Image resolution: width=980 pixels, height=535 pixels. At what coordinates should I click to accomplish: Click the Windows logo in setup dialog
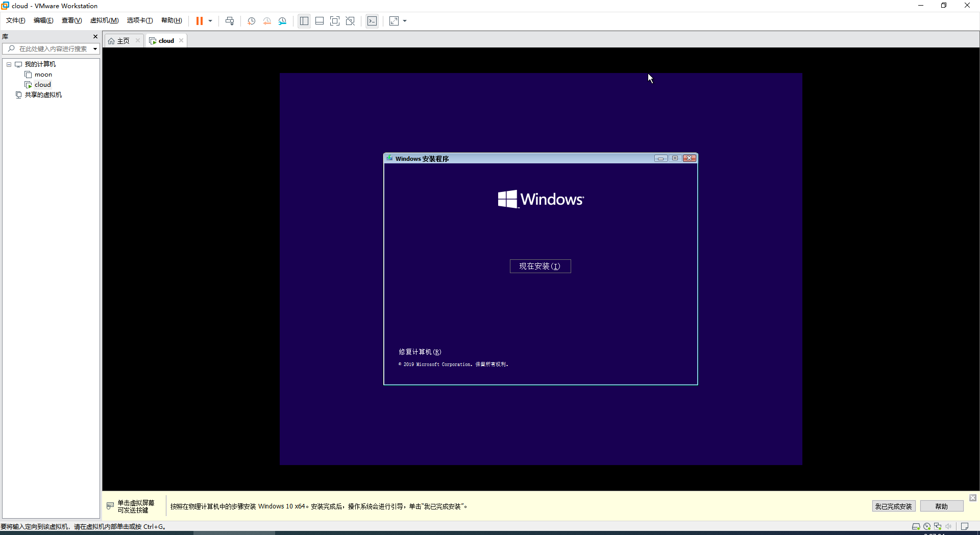[541, 199]
